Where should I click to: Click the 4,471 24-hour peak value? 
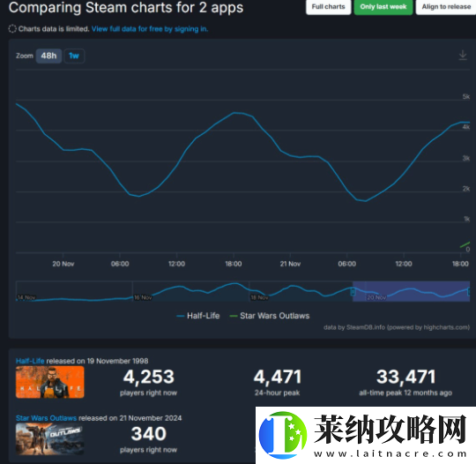pos(277,377)
